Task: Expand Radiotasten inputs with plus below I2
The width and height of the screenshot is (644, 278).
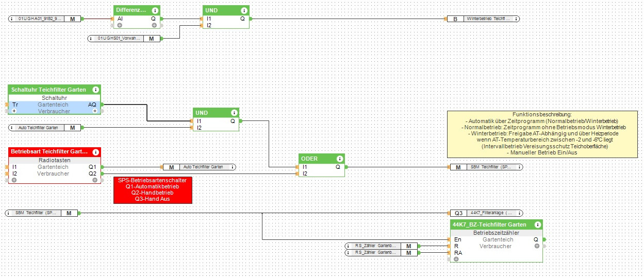Action: click(14, 180)
